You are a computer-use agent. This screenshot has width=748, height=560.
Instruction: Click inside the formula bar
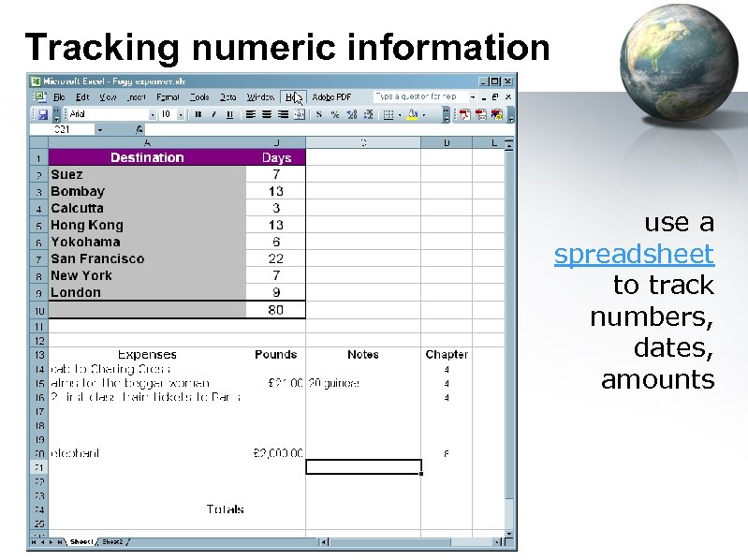coord(330,130)
